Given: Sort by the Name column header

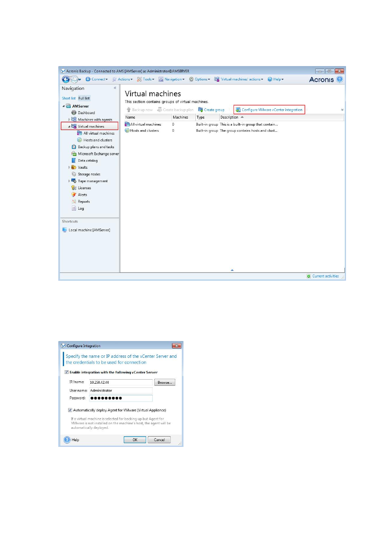Looking at the screenshot, I should click(x=148, y=117).
